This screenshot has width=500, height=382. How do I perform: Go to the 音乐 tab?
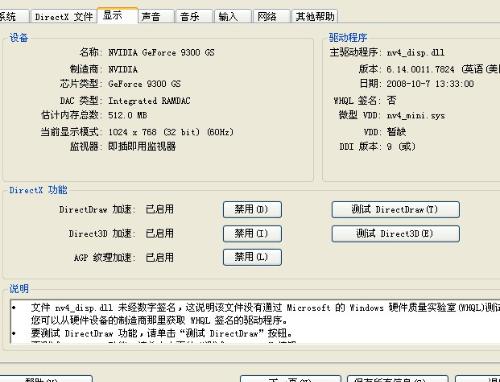pyautogui.click(x=194, y=16)
